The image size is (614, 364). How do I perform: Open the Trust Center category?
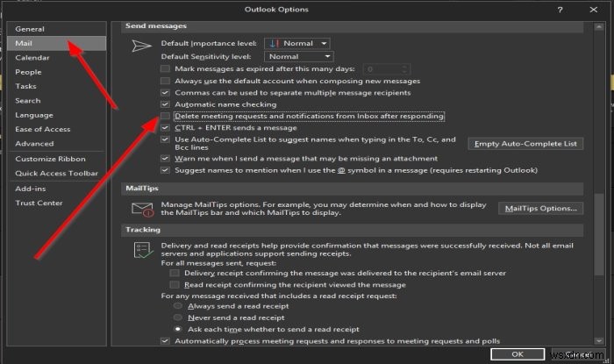(56, 203)
